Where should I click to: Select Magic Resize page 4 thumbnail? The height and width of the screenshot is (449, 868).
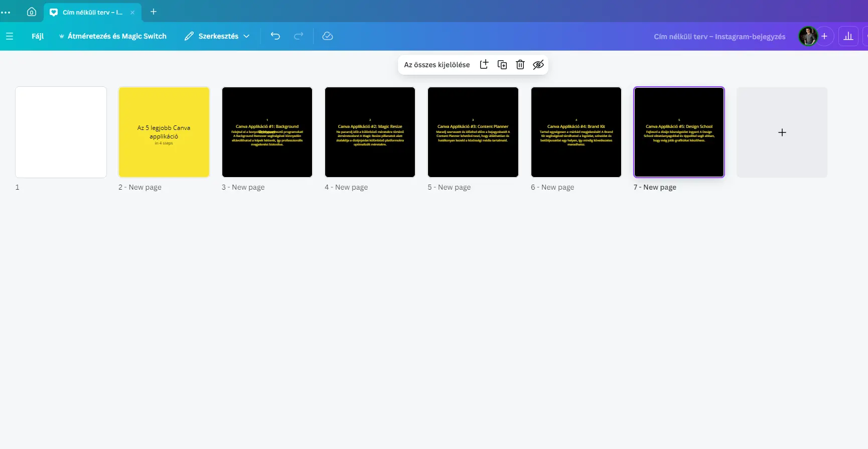tap(370, 132)
